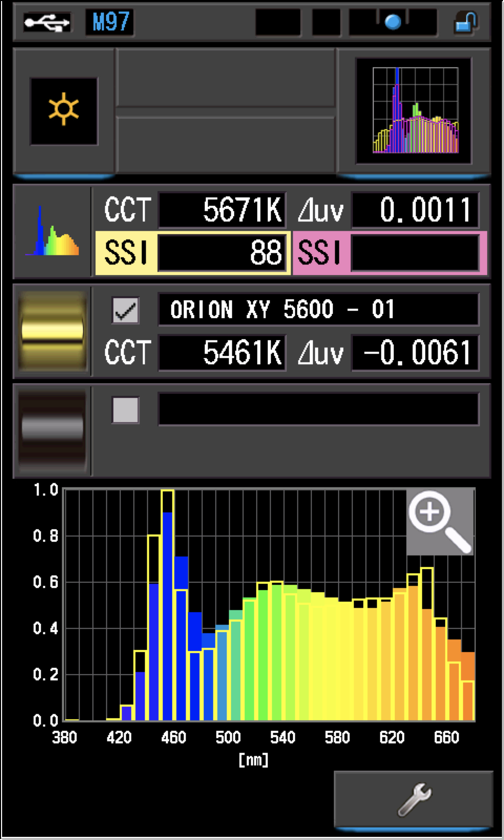Open the empty second reference name field

click(318, 409)
